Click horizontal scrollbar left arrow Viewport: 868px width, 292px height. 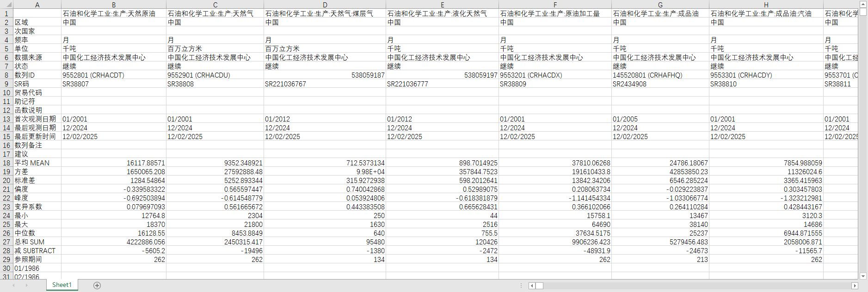click(532, 286)
